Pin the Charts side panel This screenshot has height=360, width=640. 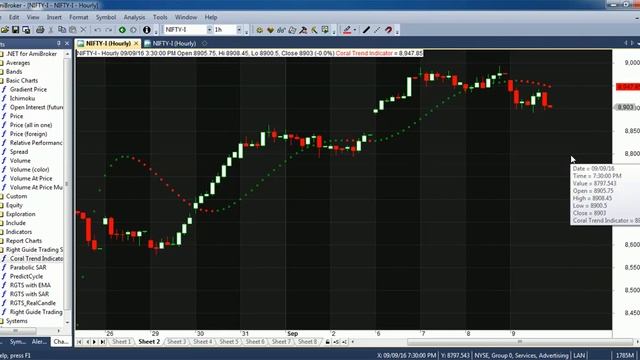click(59, 43)
